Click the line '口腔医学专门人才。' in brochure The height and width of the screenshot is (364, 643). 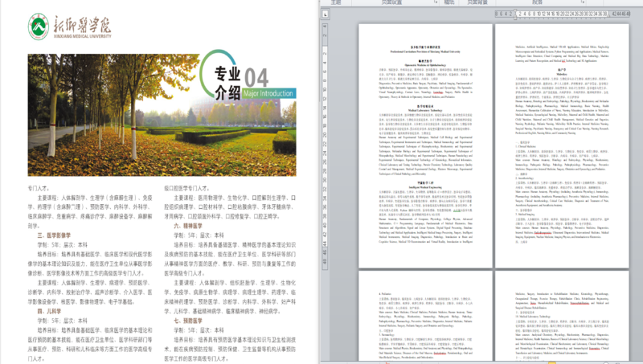tap(187, 188)
